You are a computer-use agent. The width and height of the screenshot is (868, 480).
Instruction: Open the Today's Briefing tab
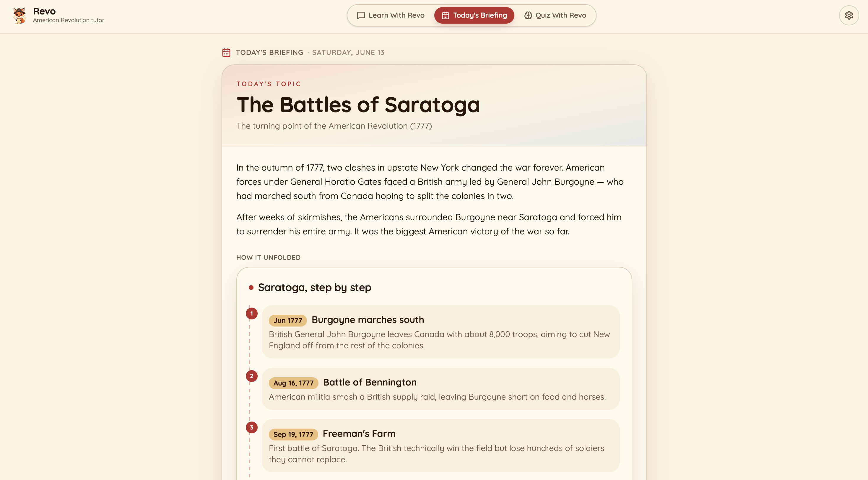474,15
